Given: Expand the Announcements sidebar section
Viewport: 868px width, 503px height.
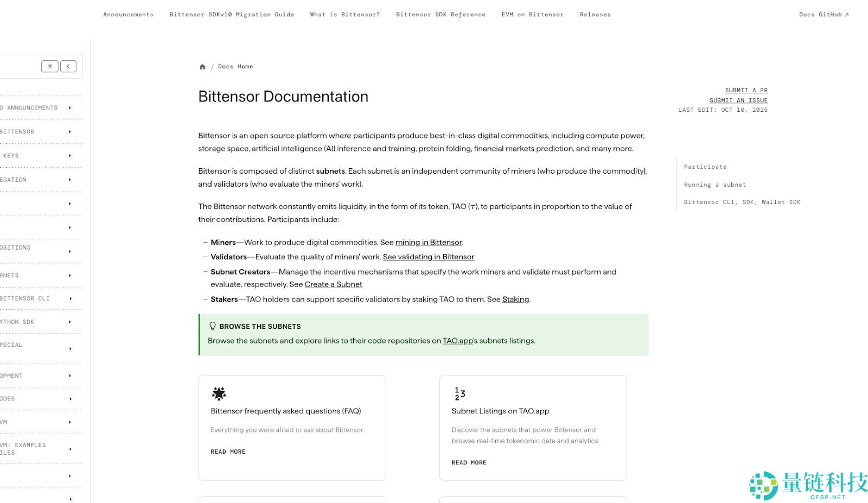Looking at the screenshot, I should (x=70, y=108).
